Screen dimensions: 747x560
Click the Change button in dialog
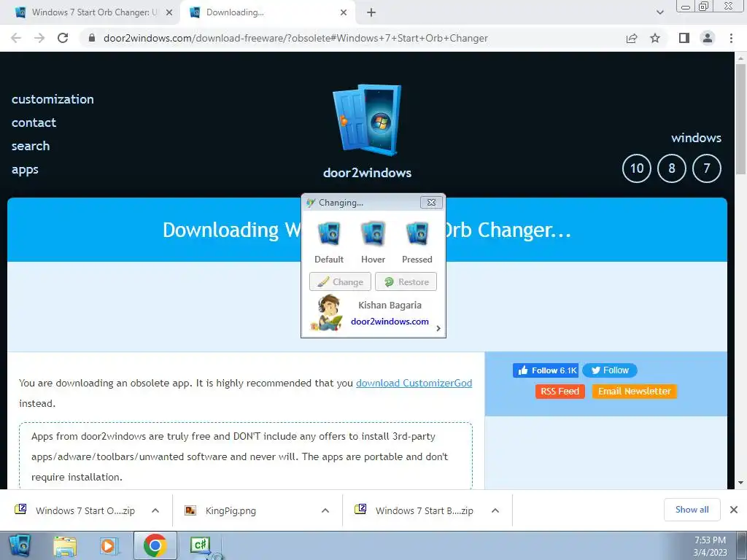coord(340,281)
